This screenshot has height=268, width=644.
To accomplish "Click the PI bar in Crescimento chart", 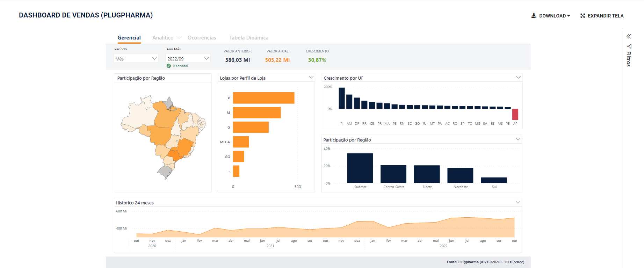I will [x=342, y=98].
